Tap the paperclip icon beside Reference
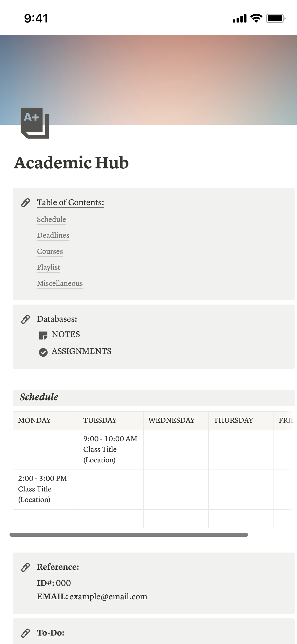Screen dimensions: 297x644 click(x=25, y=567)
